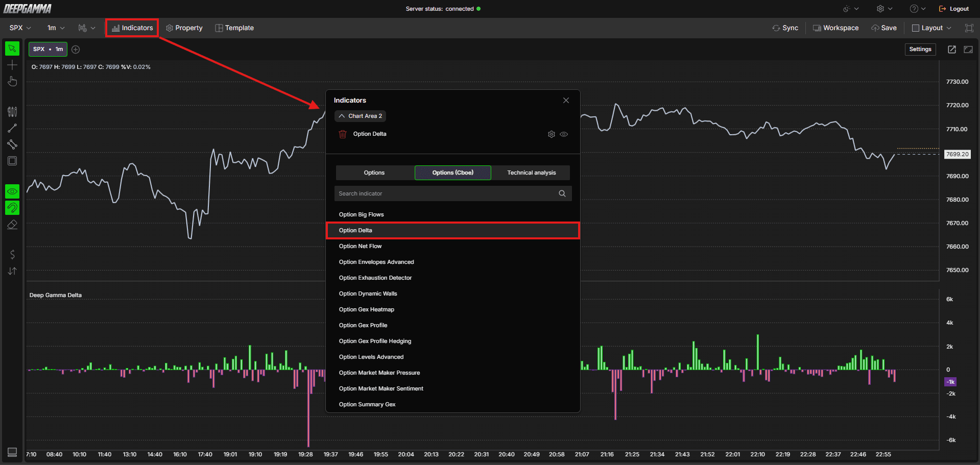Open the bottom panel icon in left sidebar
Image resolution: width=980 pixels, height=465 pixels.
click(x=12, y=452)
